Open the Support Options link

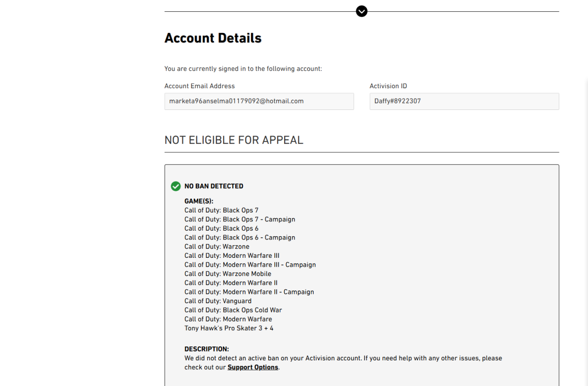click(x=253, y=367)
